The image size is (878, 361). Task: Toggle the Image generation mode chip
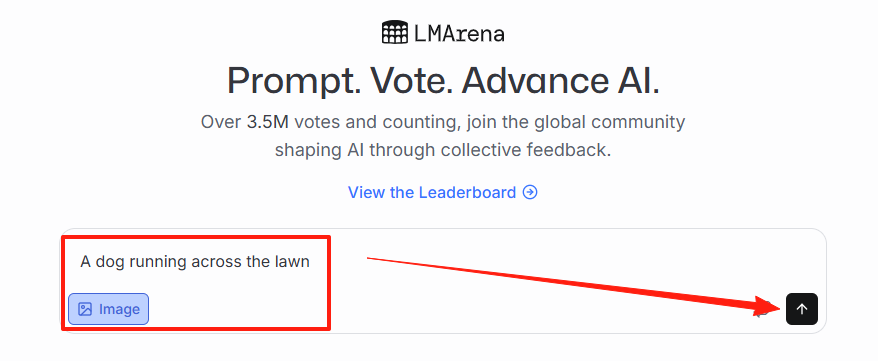pos(109,309)
